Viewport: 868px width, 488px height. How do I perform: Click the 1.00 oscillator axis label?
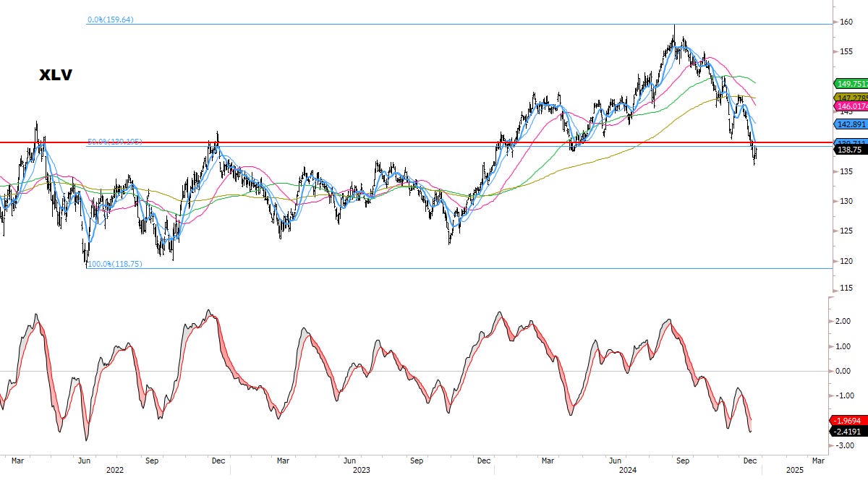843,346
